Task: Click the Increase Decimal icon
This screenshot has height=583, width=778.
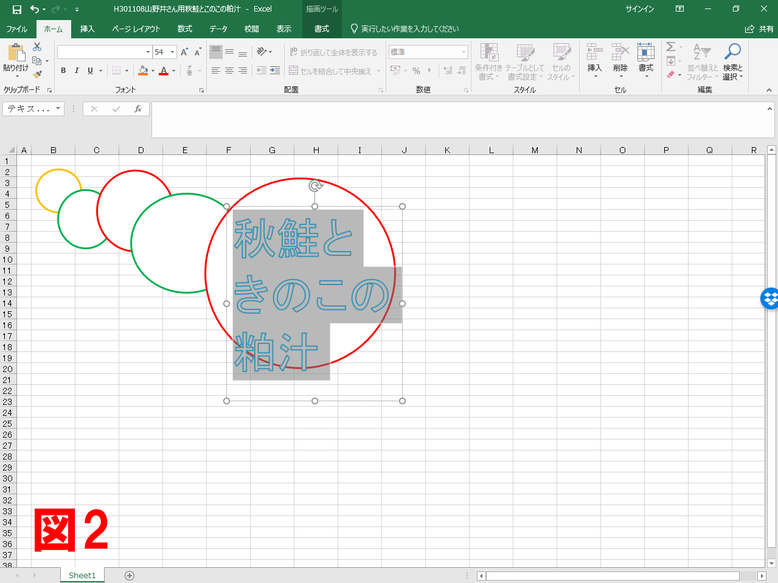Action: tap(448, 70)
